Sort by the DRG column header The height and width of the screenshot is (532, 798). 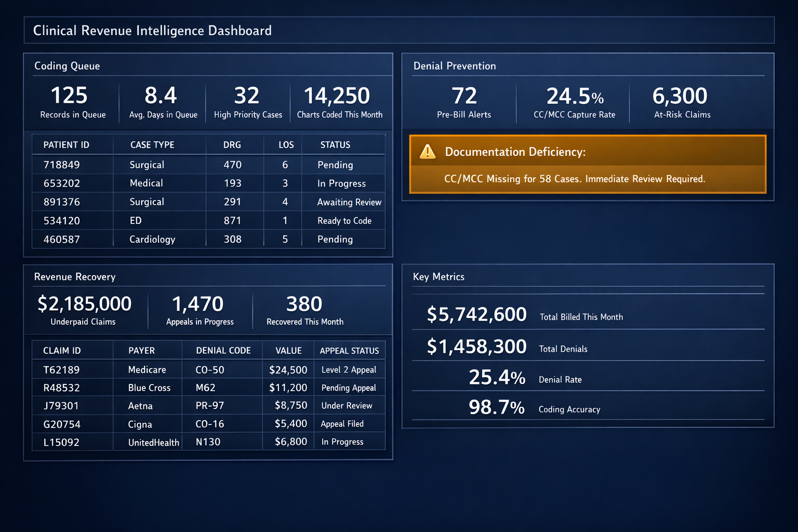232,144
